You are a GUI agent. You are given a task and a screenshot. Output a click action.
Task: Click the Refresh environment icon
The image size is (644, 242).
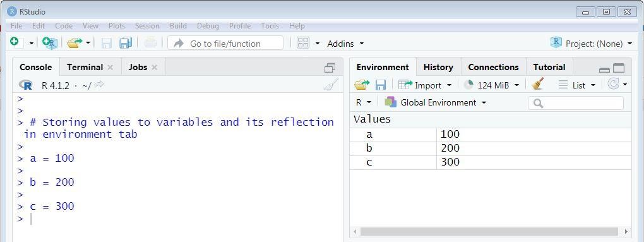point(613,84)
